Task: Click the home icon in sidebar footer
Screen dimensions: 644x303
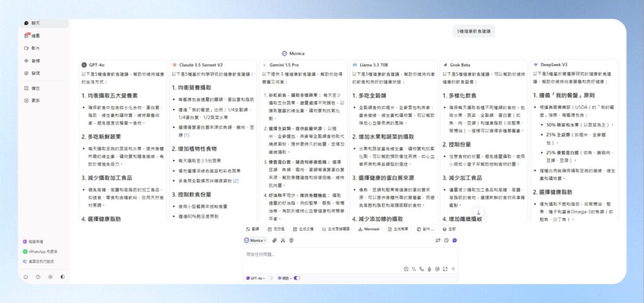Action: [26, 276]
